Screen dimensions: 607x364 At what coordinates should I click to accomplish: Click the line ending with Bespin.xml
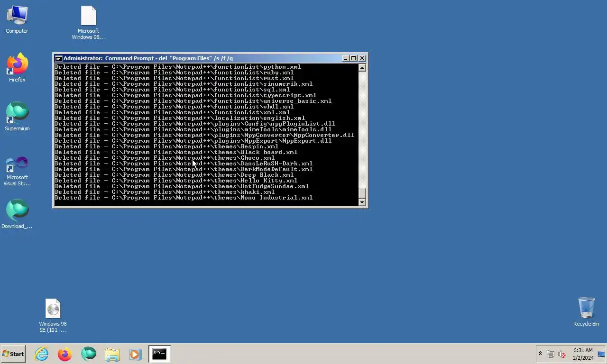point(166,146)
